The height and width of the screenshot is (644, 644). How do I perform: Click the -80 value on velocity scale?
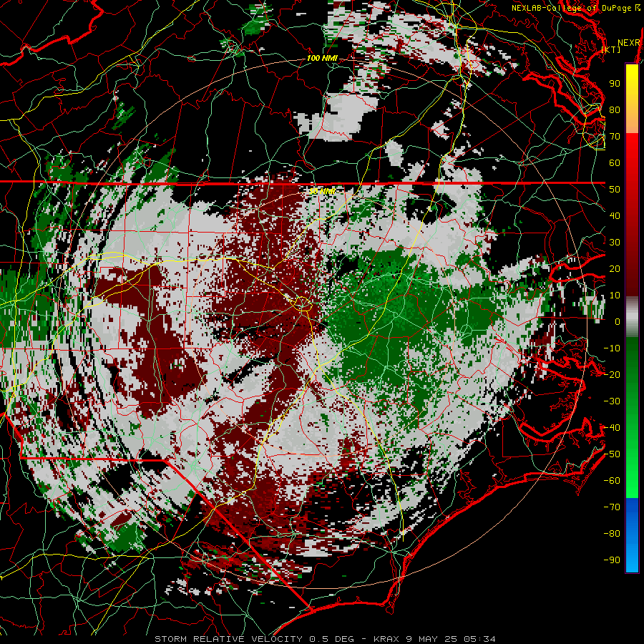[x=612, y=534]
